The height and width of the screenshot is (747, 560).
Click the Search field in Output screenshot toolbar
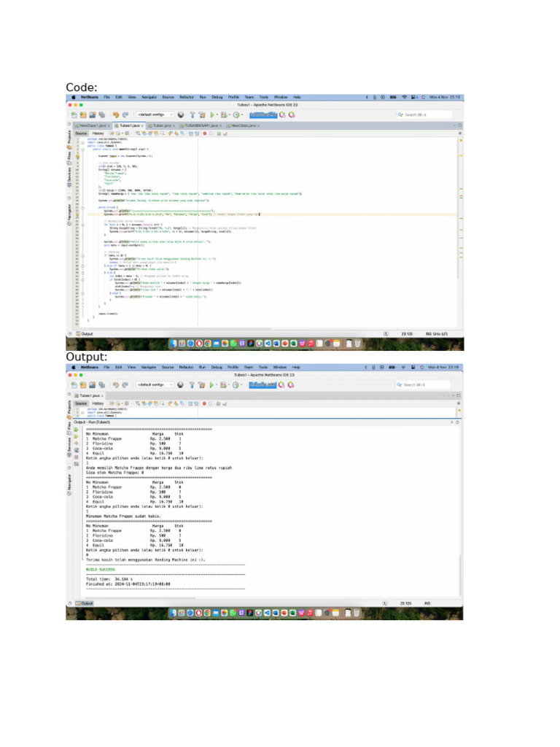coord(423,385)
